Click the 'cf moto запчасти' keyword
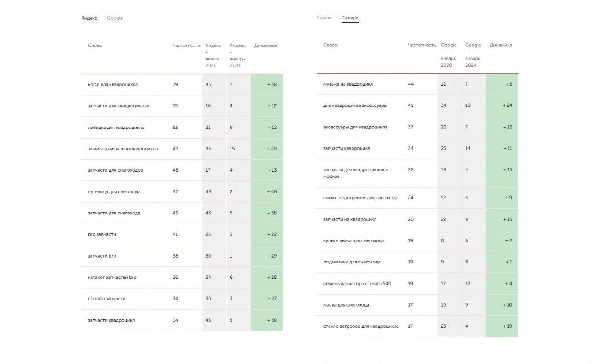Screen dimensions: 592x364 coord(106,299)
